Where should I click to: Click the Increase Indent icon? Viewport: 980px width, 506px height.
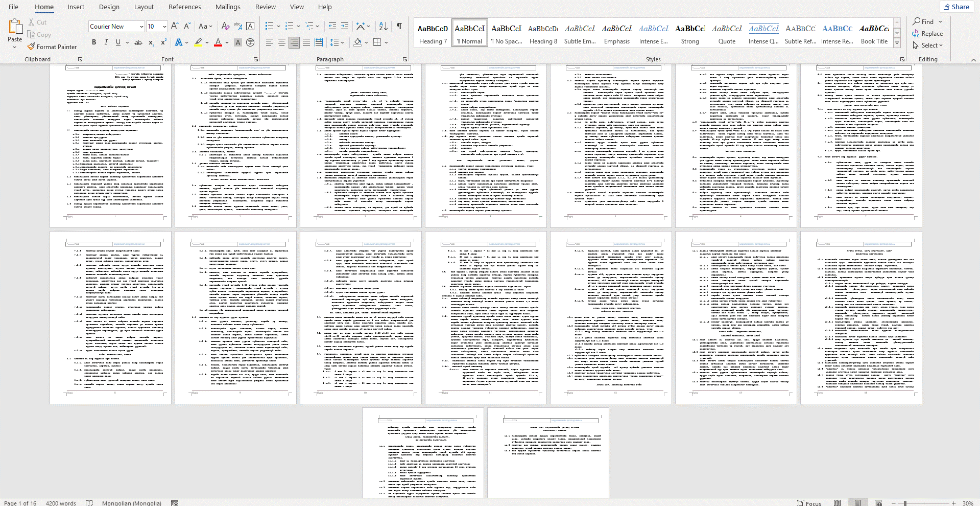pos(345,26)
